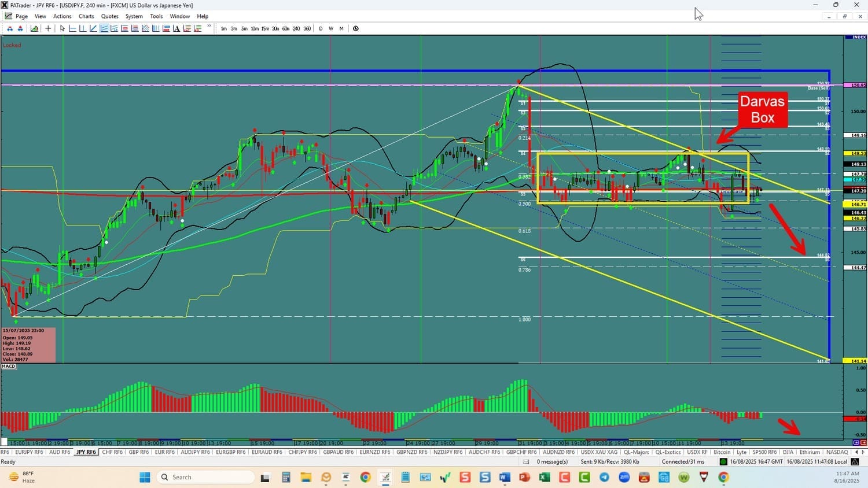The height and width of the screenshot is (488, 868).
Task: Click the highlighted parallel channel tool
Action: click(104, 28)
